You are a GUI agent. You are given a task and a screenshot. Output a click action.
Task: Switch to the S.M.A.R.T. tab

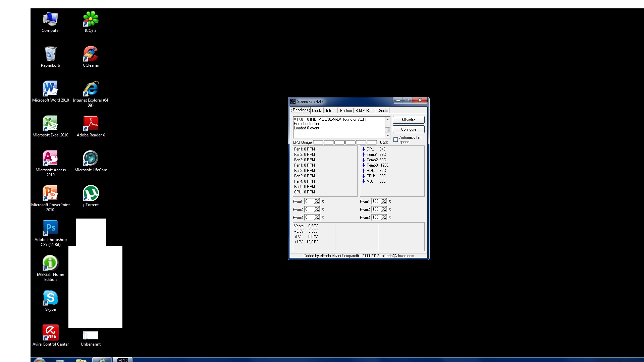pos(364,111)
